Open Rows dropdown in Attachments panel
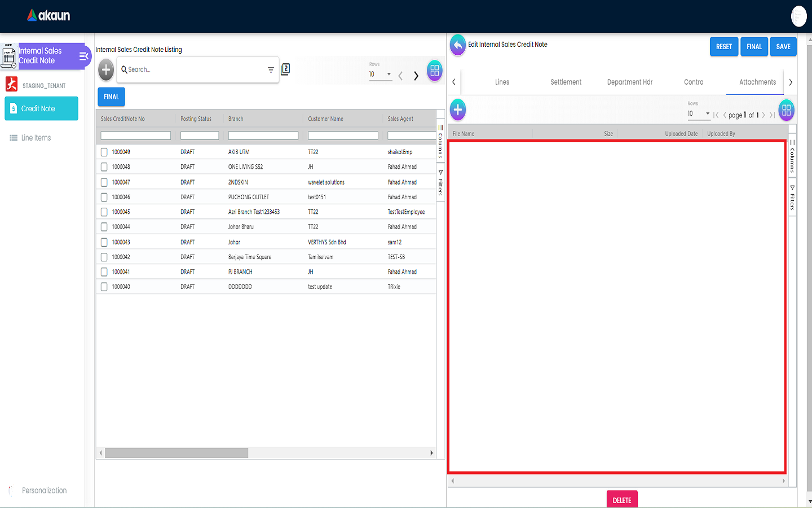The image size is (812, 508). [x=699, y=114]
